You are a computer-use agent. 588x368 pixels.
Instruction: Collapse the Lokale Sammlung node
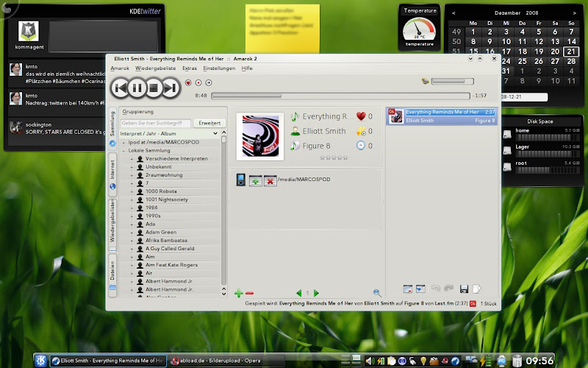123,151
